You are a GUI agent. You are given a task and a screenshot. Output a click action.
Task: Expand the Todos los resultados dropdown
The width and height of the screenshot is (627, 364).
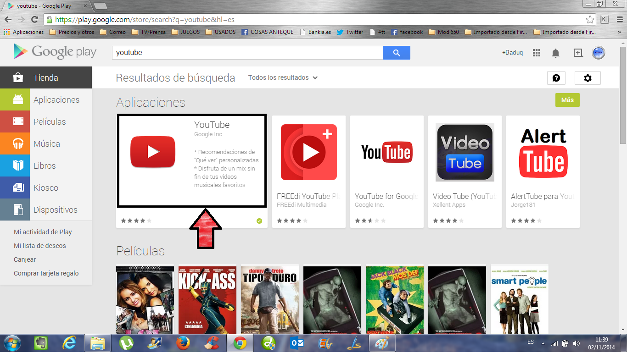point(283,78)
